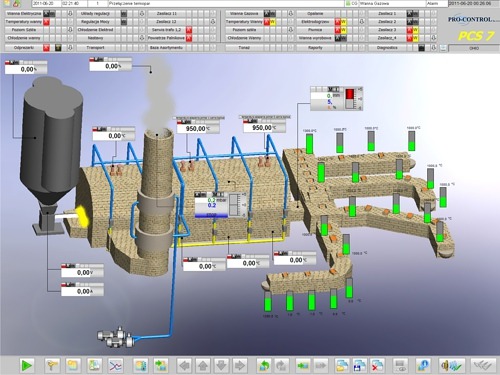The height and width of the screenshot is (375, 500).
Task: Click the grey curved forward-arrow icon
Action: pos(282,366)
